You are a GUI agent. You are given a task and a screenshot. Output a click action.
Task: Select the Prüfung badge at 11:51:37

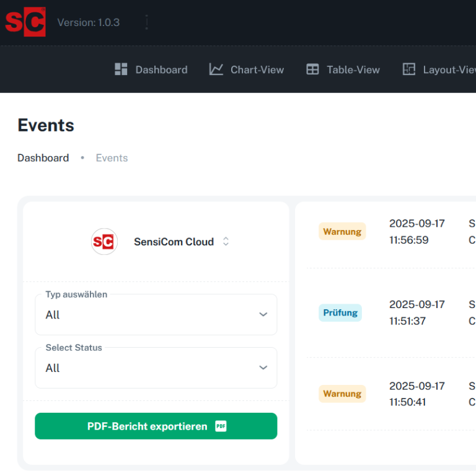pyautogui.click(x=340, y=312)
